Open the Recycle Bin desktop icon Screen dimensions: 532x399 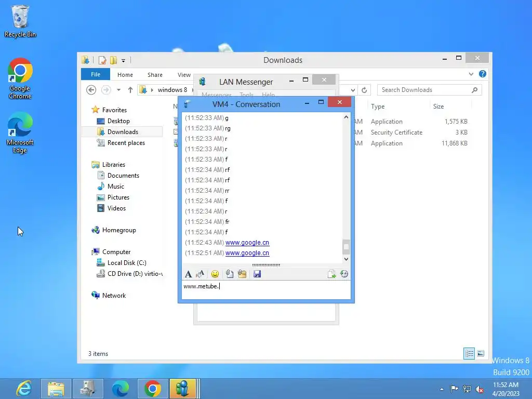point(20,21)
